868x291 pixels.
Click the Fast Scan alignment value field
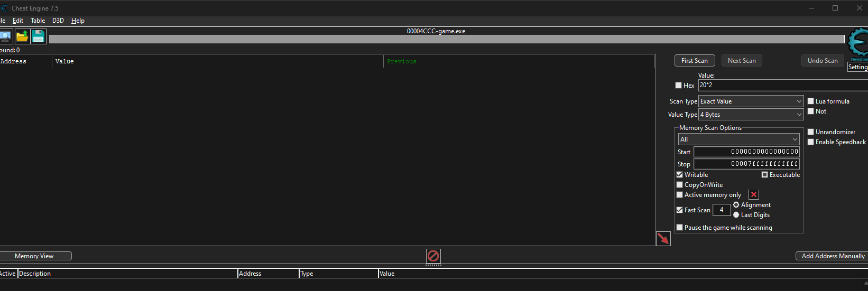(722, 210)
